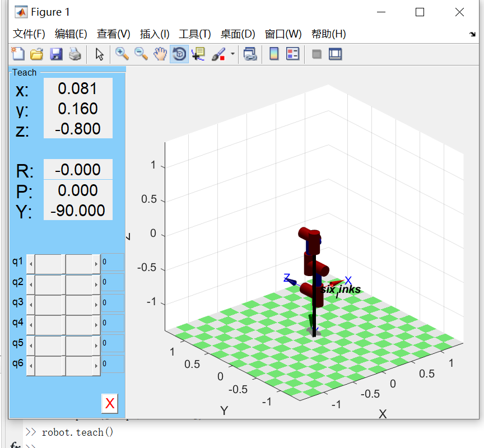
Task: Print the figure using printer icon
Action: point(75,54)
